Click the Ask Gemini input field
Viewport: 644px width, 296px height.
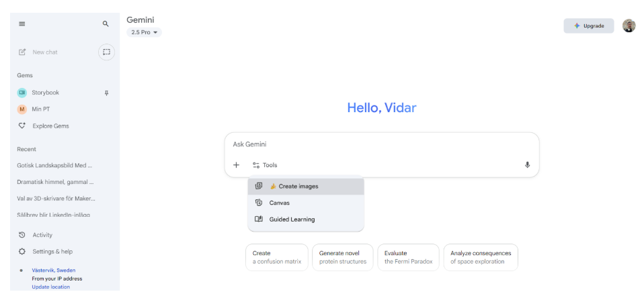click(376, 144)
